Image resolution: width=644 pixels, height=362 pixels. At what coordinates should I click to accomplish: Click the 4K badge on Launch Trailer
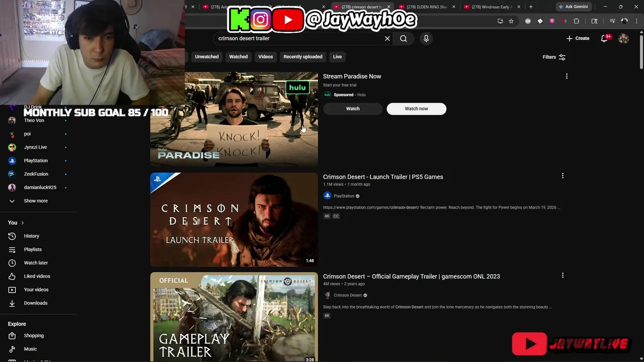pyautogui.click(x=327, y=216)
